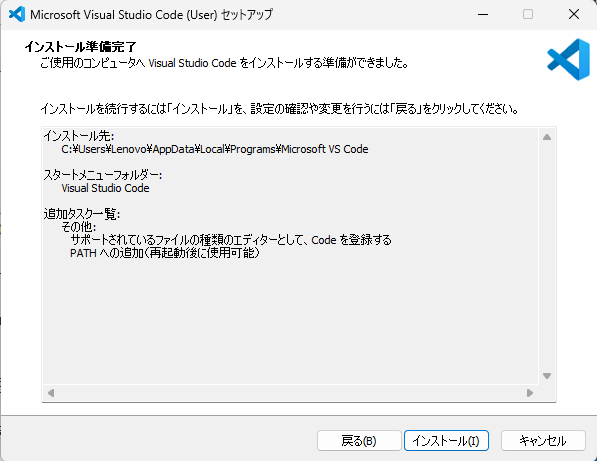Screen dimensions: 597x461
Task: Click the その他: line
Action: click(x=79, y=227)
